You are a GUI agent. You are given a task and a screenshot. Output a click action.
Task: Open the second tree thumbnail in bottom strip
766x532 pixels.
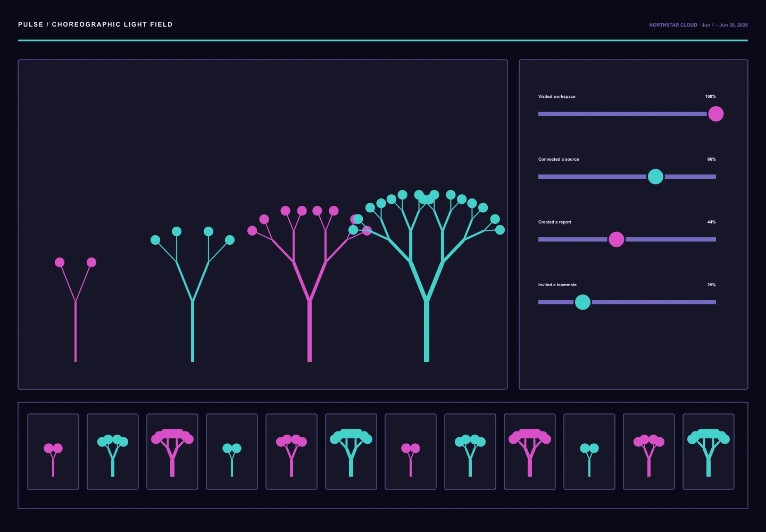click(113, 452)
